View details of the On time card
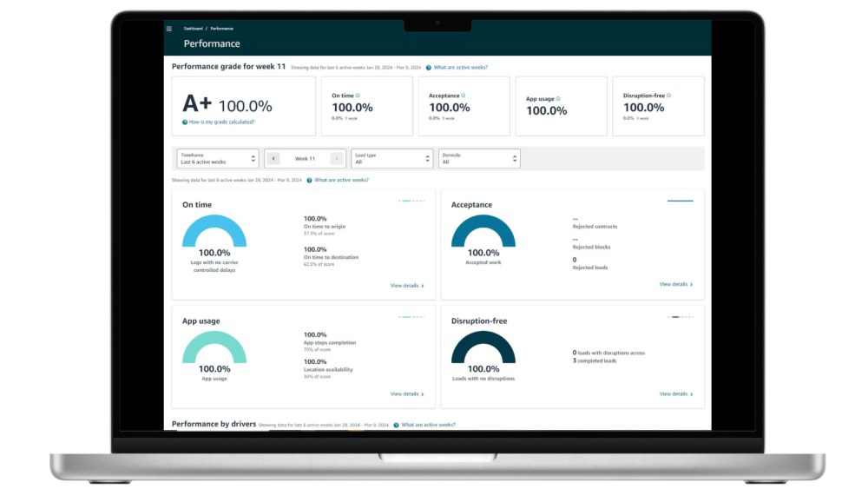This screenshot has width=868, height=489. coord(407,285)
